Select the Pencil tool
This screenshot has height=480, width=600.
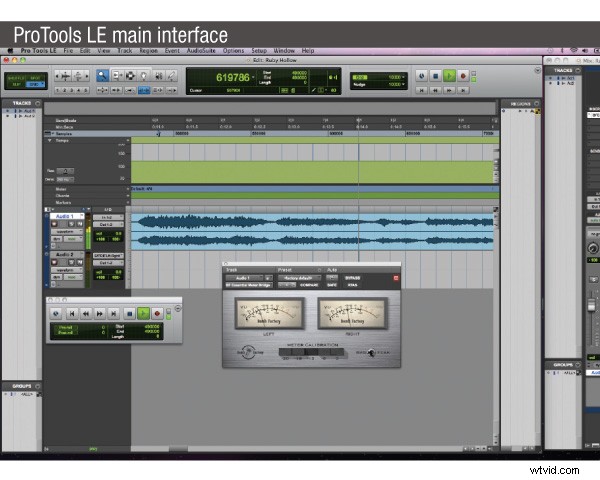pyautogui.click(x=171, y=76)
